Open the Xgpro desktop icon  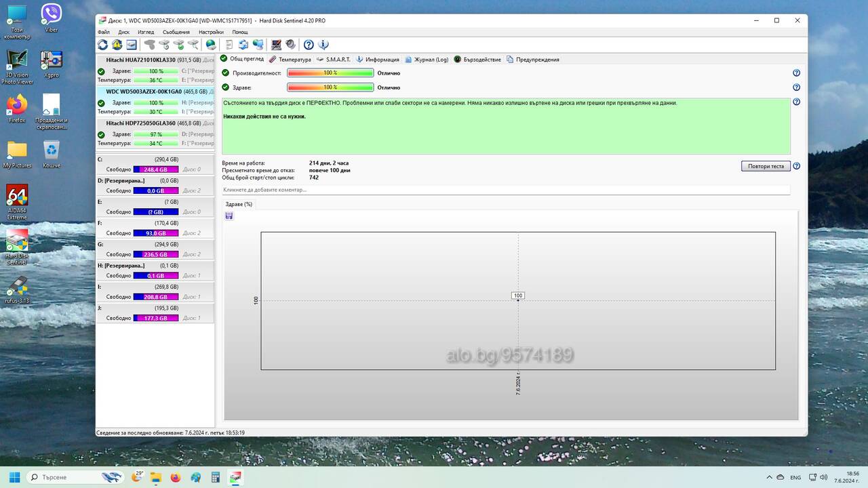(52, 64)
